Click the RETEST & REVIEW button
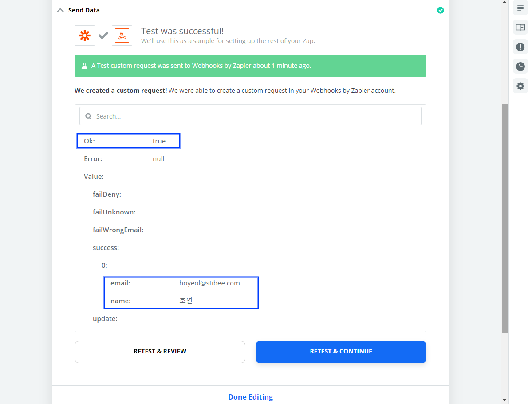The width and height of the screenshot is (532, 404). pos(160,352)
